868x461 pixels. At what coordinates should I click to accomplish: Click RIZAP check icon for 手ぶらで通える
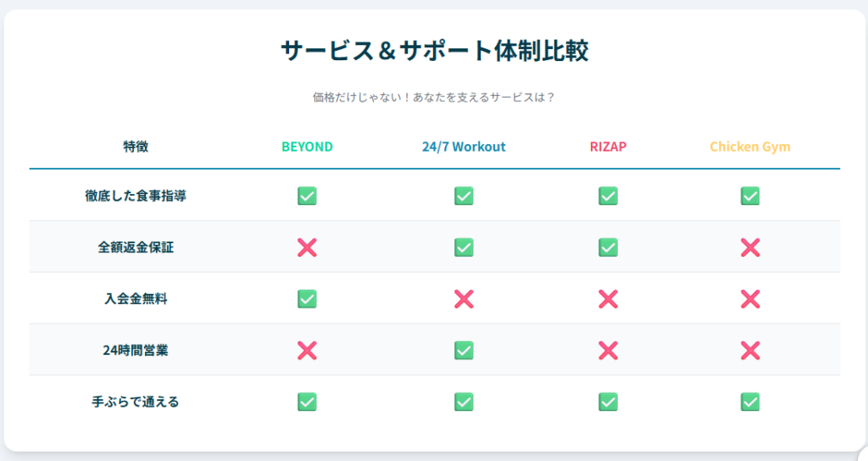[x=608, y=402]
